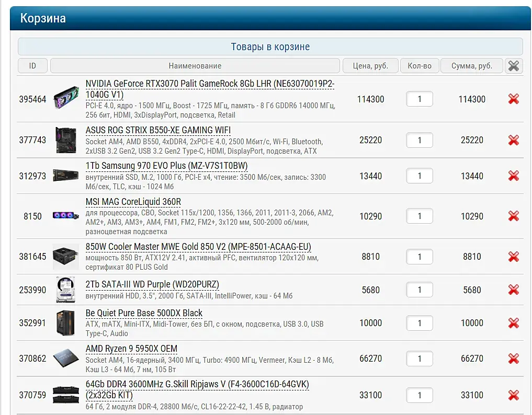The width and height of the screenshot is (532, 415).
Task: Open AMD Ryzen 9 5950X OEM link
Action: (131, 349)
